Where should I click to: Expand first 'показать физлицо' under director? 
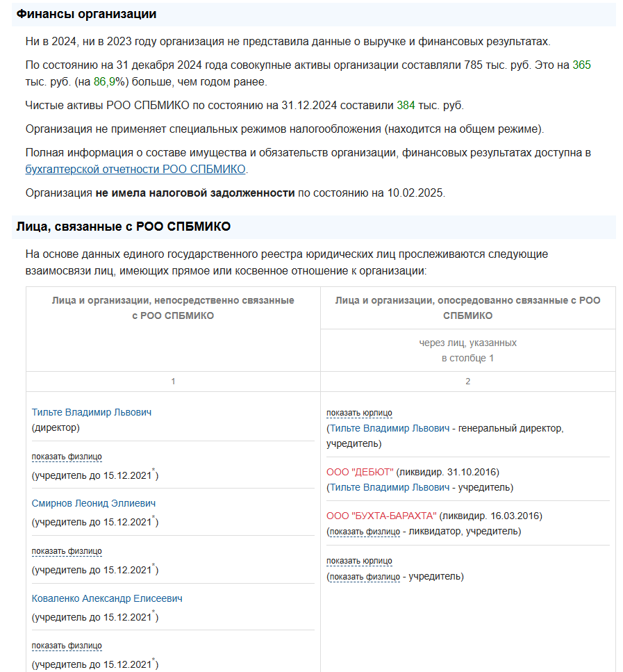(67, 457)
